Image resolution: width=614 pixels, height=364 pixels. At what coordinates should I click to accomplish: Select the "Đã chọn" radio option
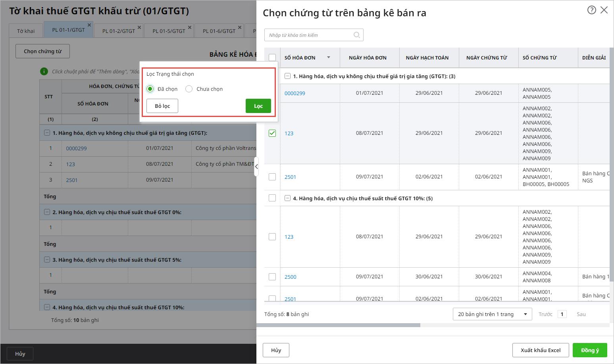click(x=150, y=89)
